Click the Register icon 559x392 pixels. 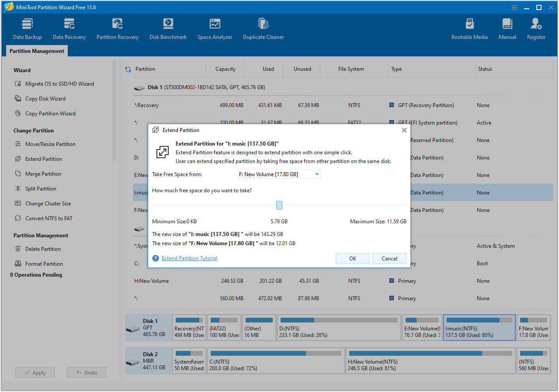point(536,27)
